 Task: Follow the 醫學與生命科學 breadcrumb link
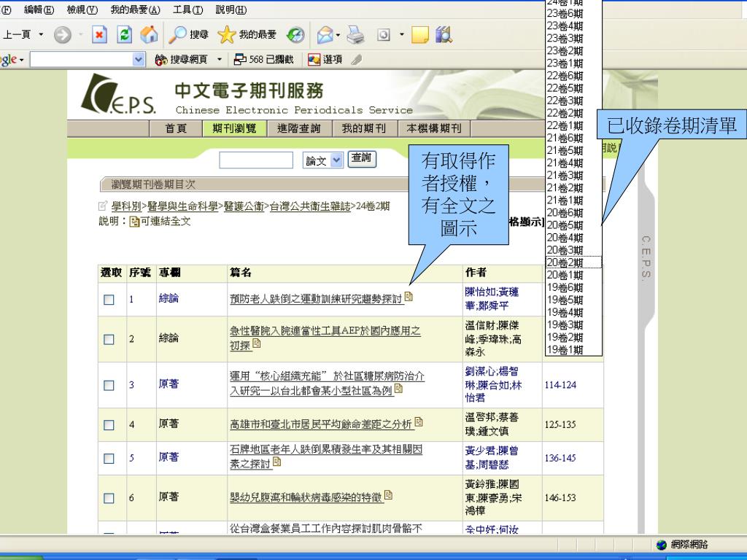click(183, 206)
